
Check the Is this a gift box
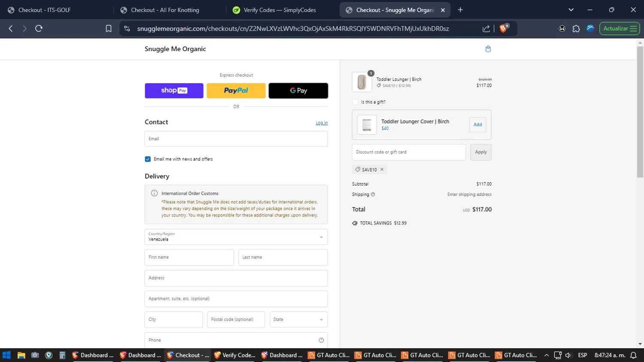tap(355, 102)
